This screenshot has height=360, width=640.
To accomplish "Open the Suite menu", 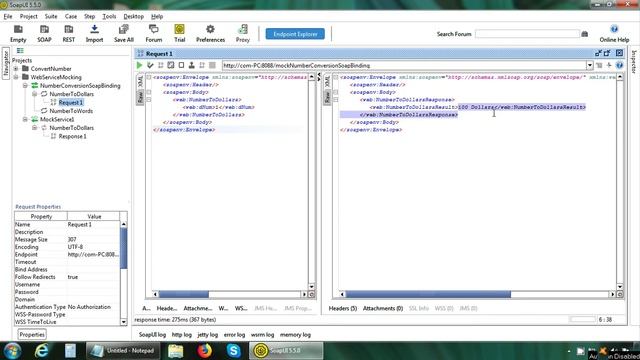I will click(51, 16).
